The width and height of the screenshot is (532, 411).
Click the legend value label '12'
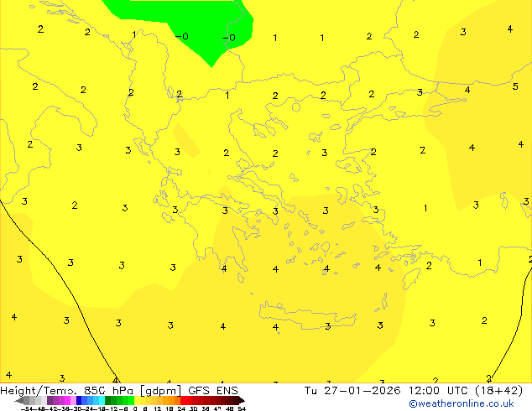(157, 409)
